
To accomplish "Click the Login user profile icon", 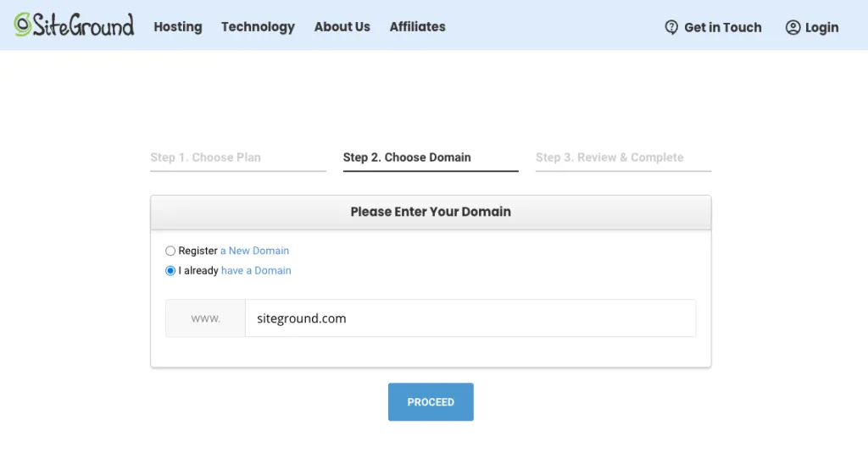I will (x=793, y=27).
